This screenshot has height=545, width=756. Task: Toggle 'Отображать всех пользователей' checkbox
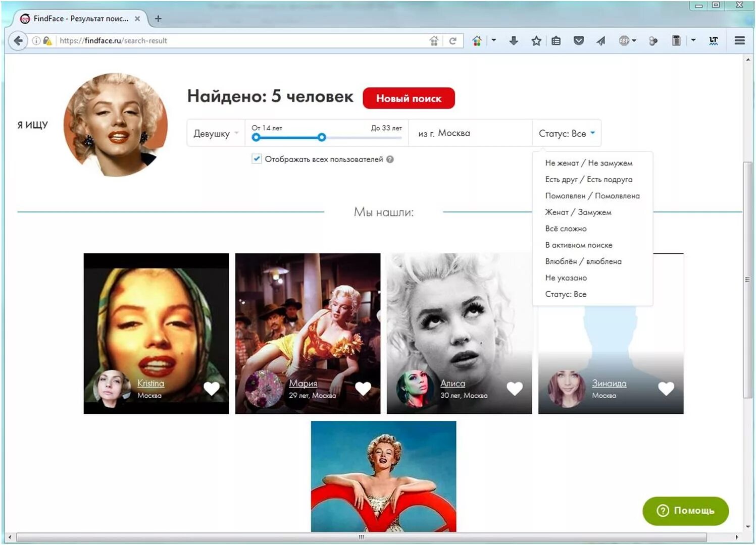pos(257,159)
